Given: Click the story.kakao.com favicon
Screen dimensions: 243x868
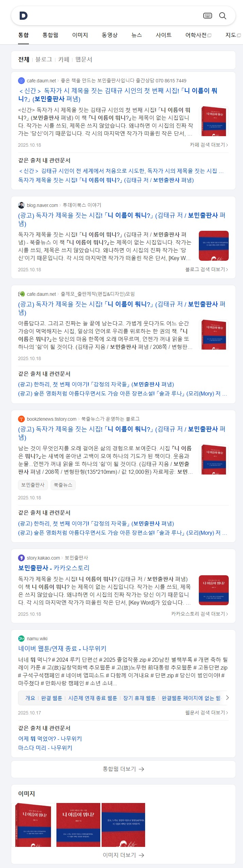Looking at the screenshot, I should (21, 558).
